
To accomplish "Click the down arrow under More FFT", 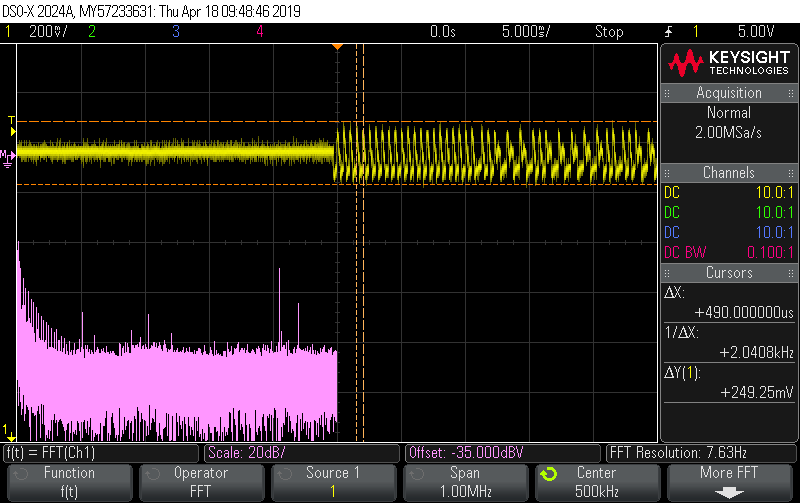I will point(729,493).
